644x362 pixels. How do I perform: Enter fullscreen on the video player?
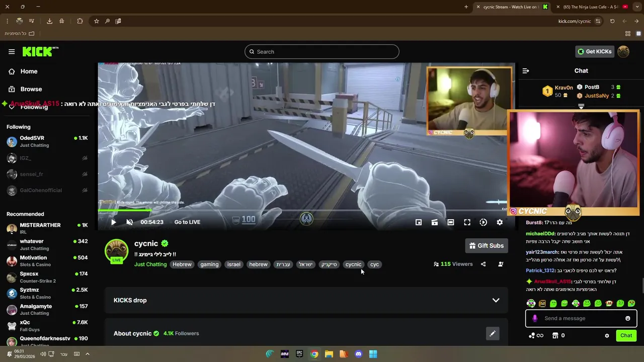coord(467,222)
